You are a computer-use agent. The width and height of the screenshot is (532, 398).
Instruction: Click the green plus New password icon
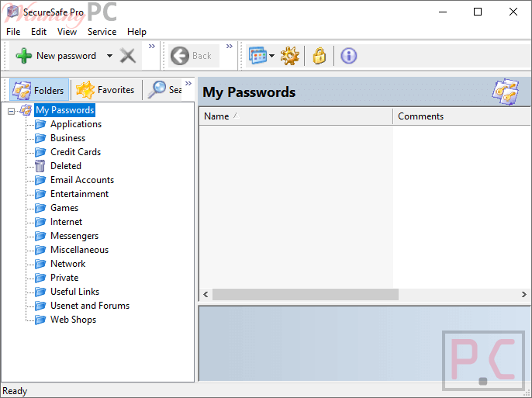(x=24, y=56)
